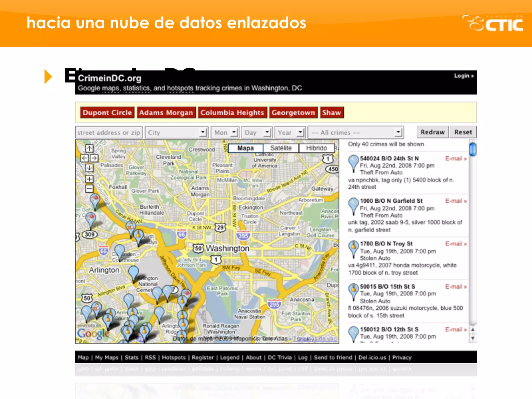Pan the map down with arrow control

coord(89,168)
